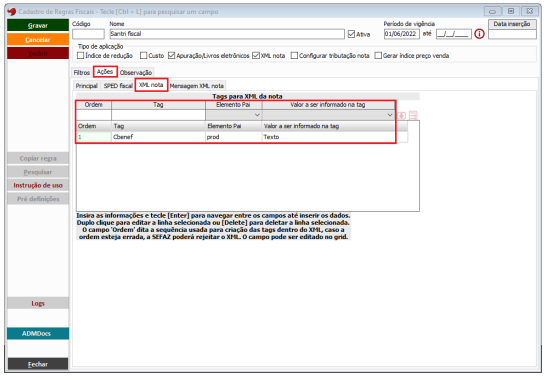Open the SPED fiscal sub-tab
The width and height of the screenshot is (546, 379).
click(x=118, y=86)
